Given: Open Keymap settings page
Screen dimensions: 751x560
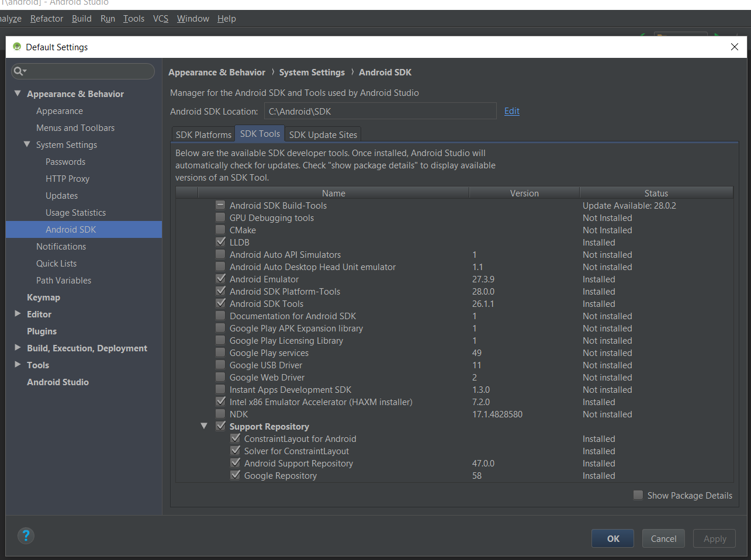Looking at the screenshot, I should point(44,298).
